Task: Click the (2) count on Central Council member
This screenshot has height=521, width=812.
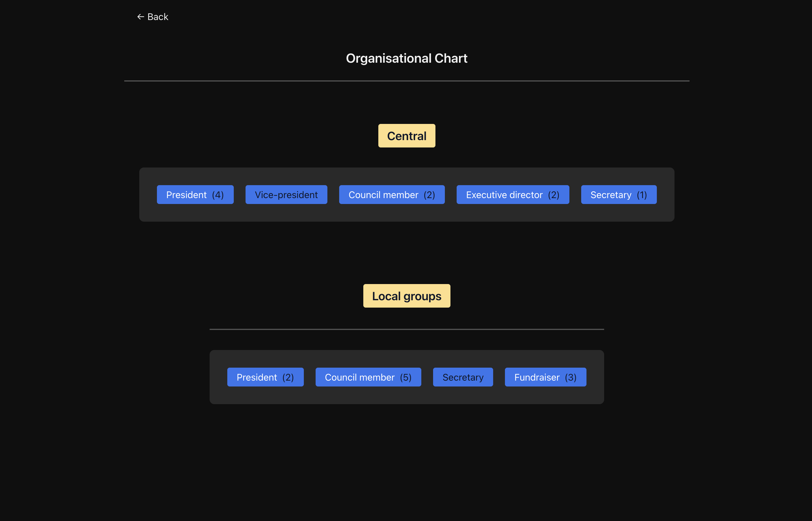Action: [x=429, y=195]
